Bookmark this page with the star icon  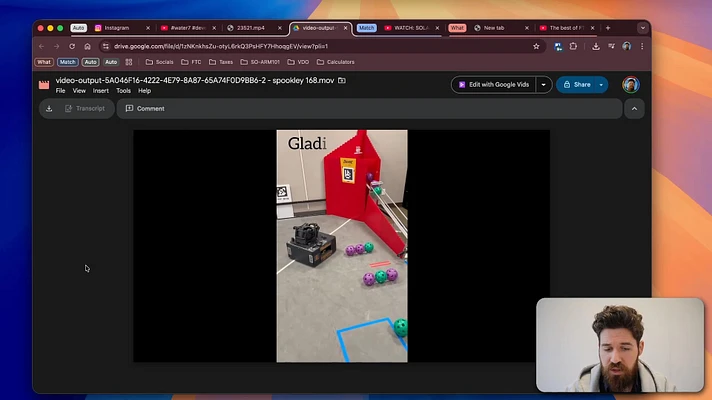point(536,46)
